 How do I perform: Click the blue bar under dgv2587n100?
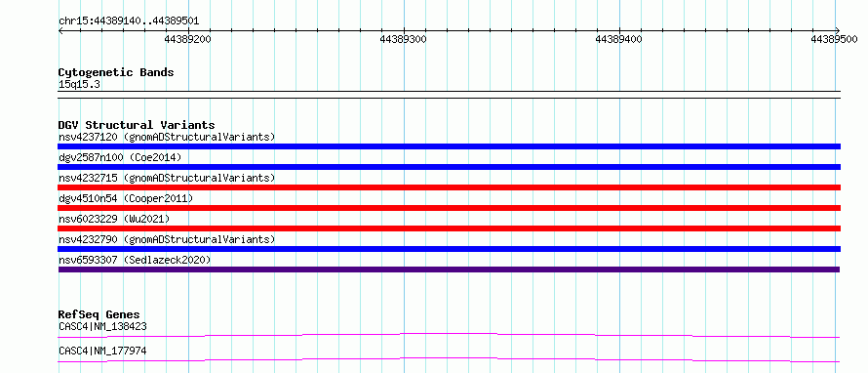click(449, 167)
